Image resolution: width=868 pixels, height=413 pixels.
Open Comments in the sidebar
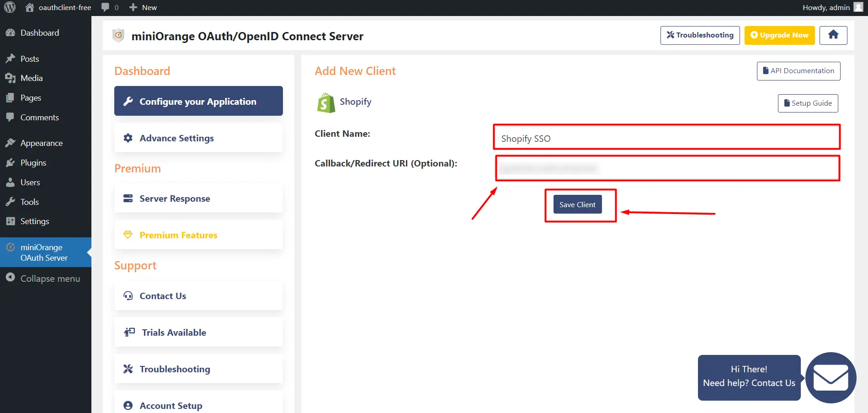click(46, 118)
